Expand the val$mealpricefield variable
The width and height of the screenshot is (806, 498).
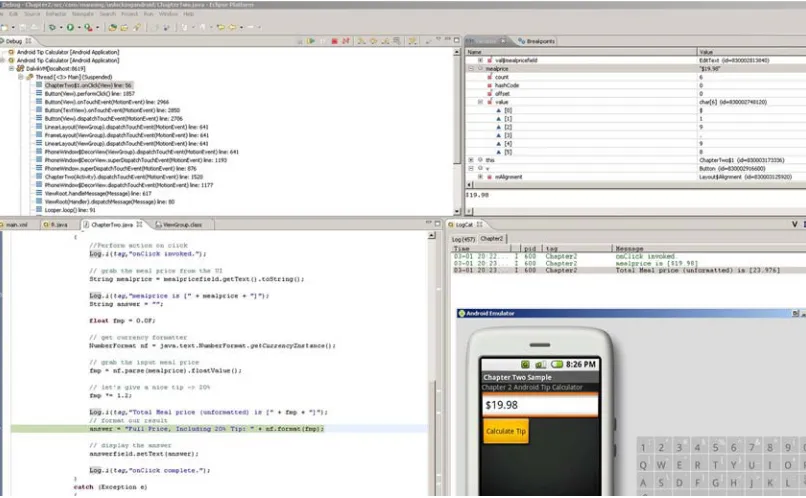[480, 60]
